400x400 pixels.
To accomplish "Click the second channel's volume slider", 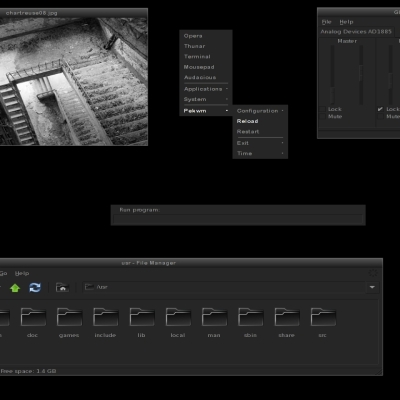I will (390, 75).
